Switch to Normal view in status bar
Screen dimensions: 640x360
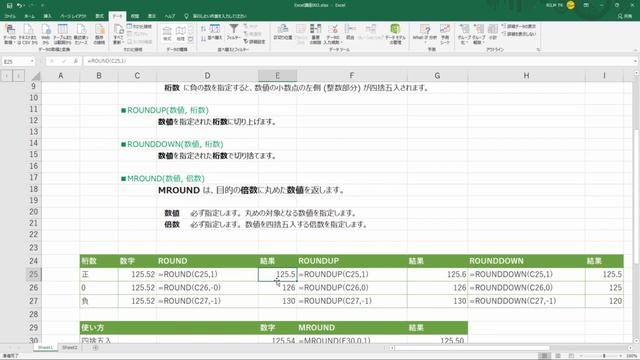coord(544,356)
